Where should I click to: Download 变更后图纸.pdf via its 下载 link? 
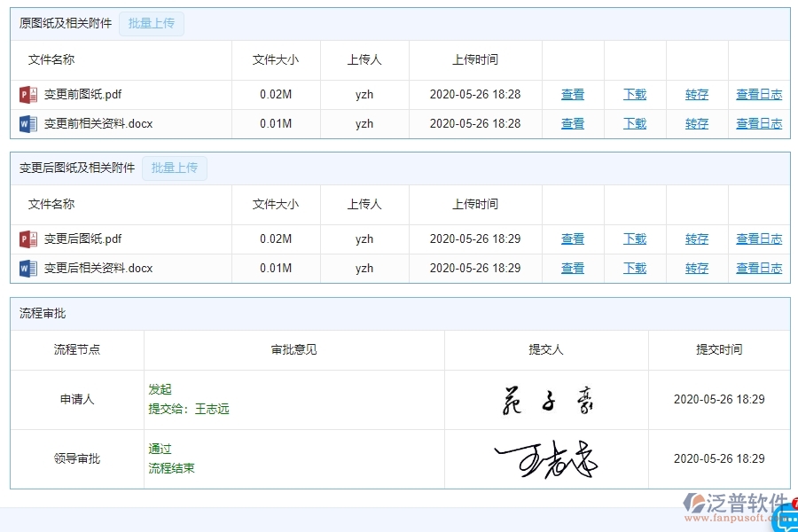634,238
